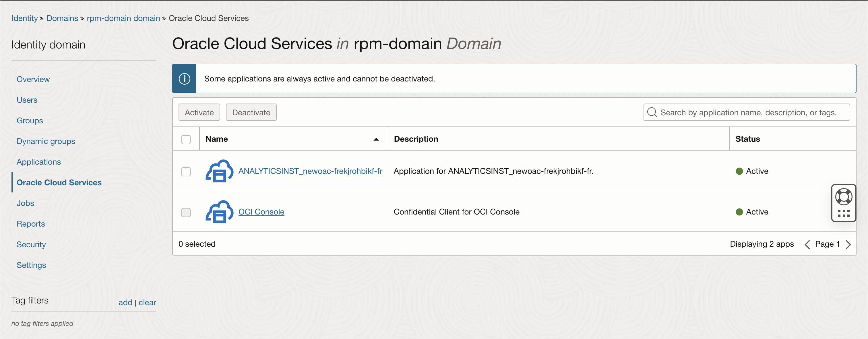Click the ANALYTICSINST application cloud icon
Screen dimensions: 868x339
[219, 171]
